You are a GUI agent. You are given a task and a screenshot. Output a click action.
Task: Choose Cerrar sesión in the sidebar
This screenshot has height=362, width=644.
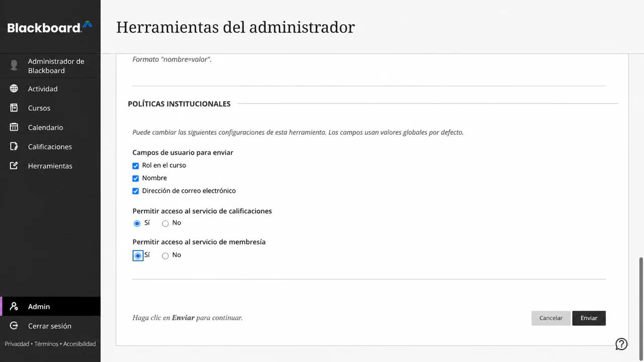click(50, 326)
